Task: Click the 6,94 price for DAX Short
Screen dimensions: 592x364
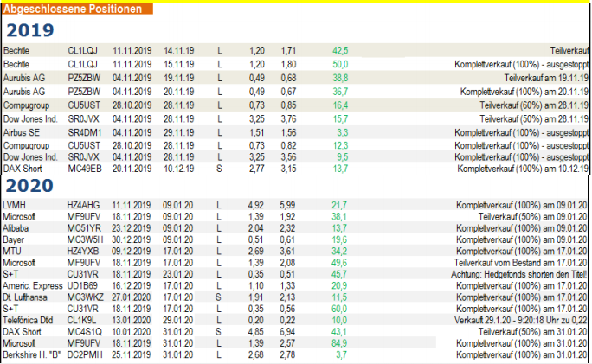Action: pos(287,332)
